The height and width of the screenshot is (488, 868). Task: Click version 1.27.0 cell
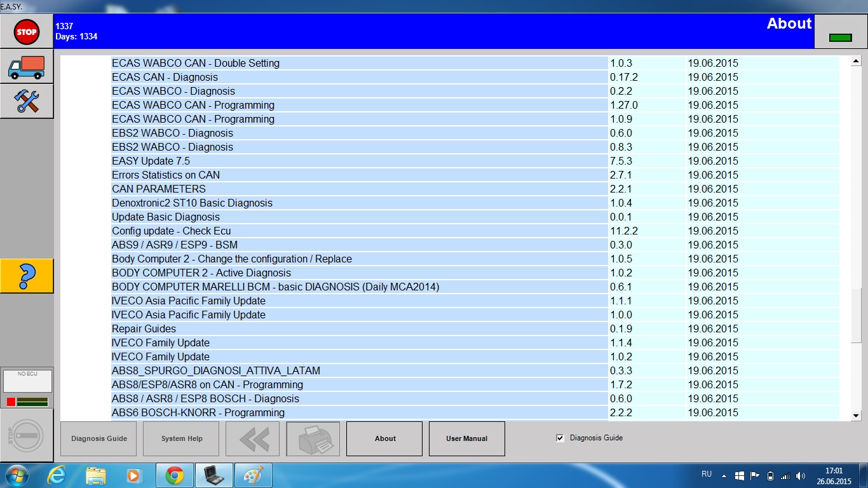tap(647, 105)
